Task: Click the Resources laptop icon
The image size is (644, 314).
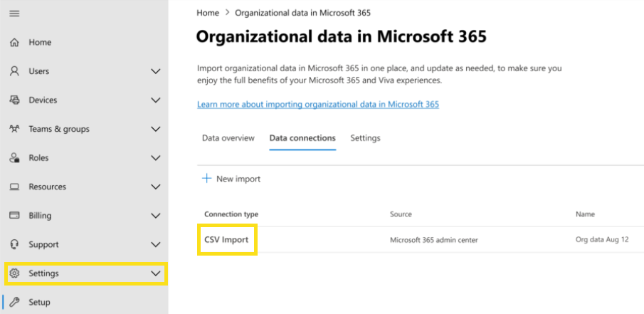Action: [14, 187]
